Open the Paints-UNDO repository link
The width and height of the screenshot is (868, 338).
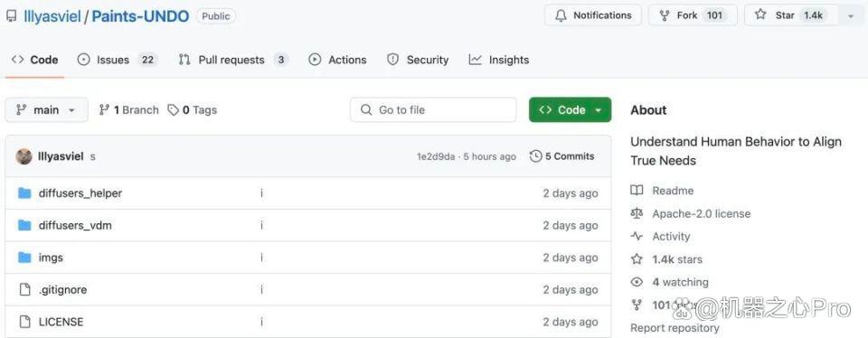(141, 16)
